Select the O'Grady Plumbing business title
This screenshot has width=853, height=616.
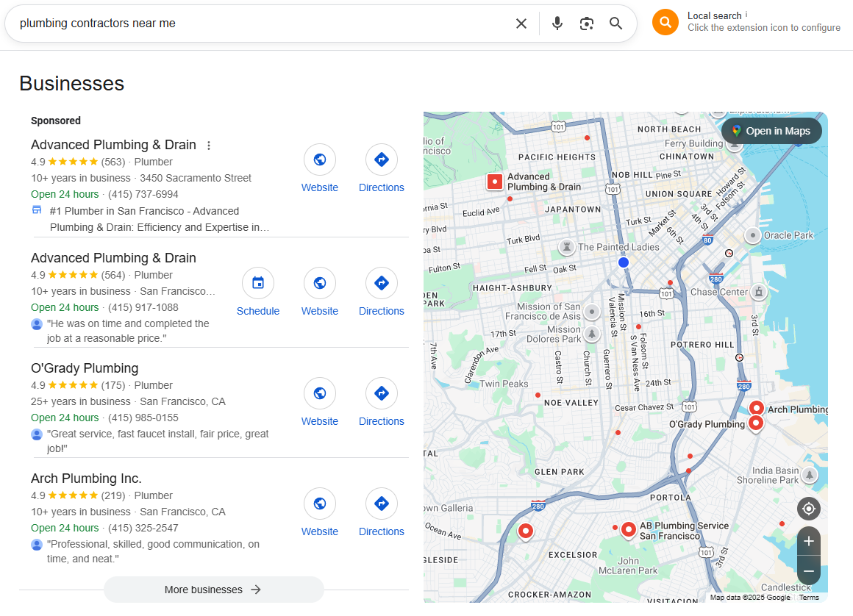(85, 368)
